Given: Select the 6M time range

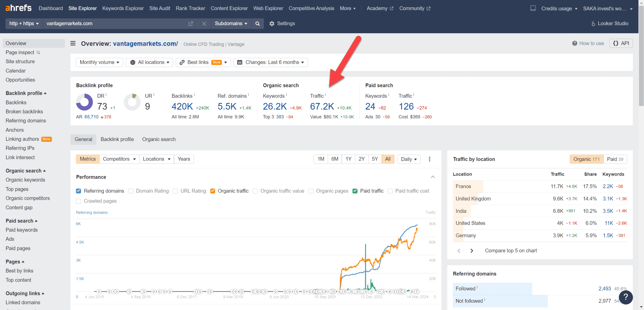Looking at the screenshot, I should coord(335,159).
